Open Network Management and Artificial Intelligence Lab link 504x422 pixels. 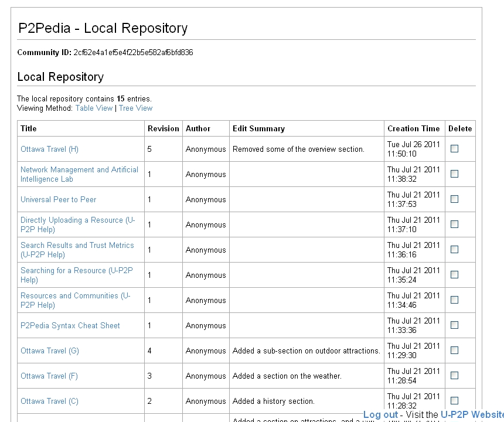(x=79, y=170)
